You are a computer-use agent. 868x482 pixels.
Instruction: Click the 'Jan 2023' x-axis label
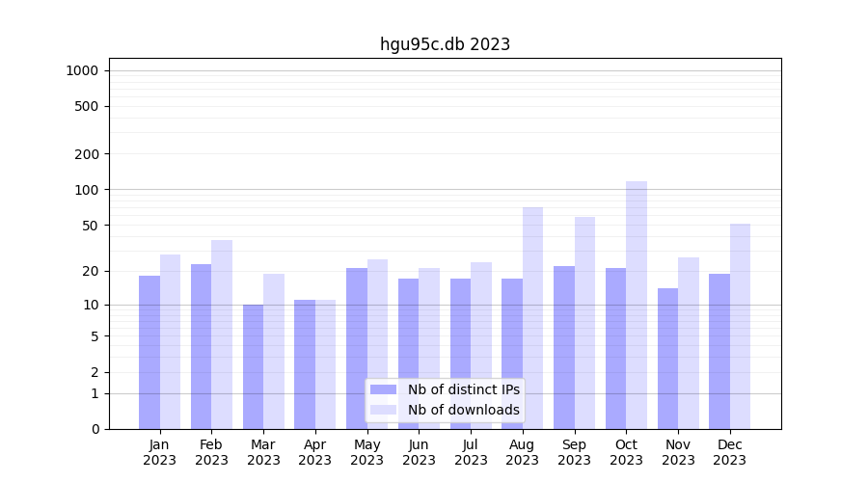point(160,452)
